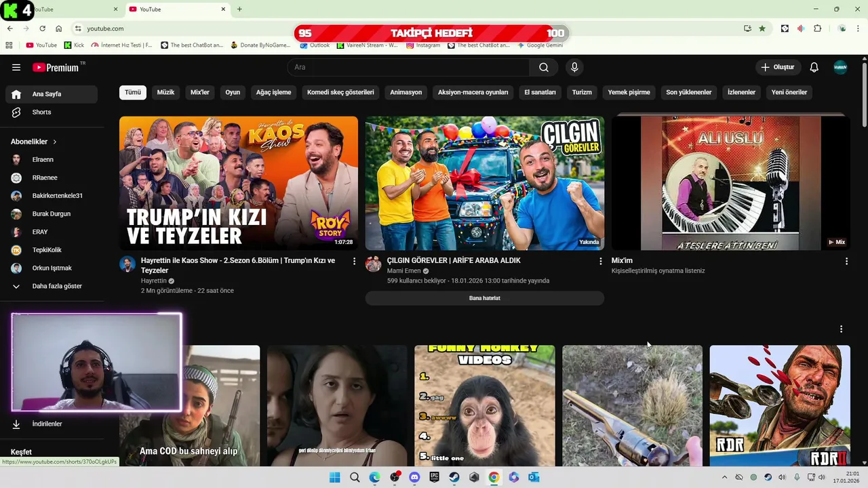This screenshot has width=868, height=488.
Task: Open a new Chrome tab
Action: click(x=239, y=9)
